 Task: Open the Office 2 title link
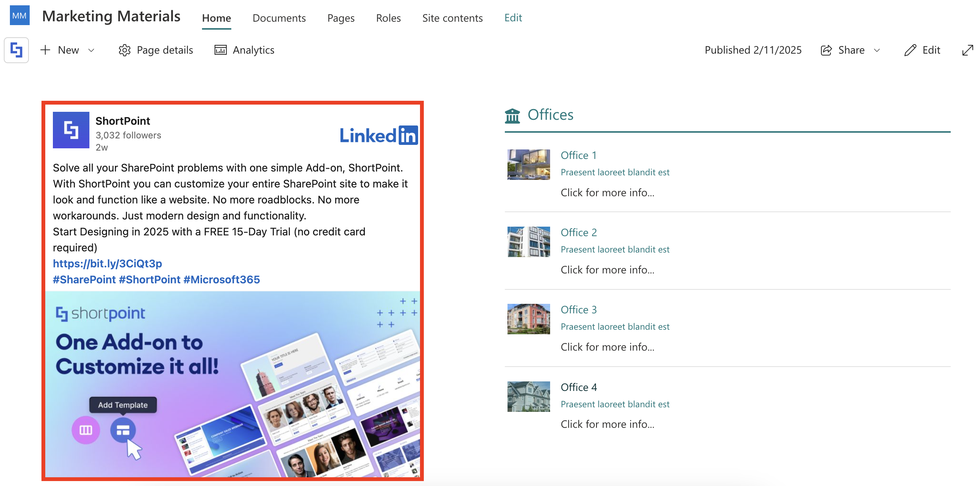tap(578, 232)
